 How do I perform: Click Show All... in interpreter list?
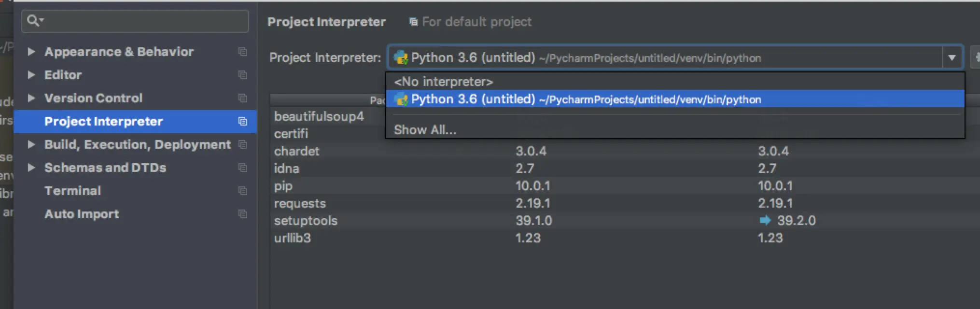coord(425,130)
